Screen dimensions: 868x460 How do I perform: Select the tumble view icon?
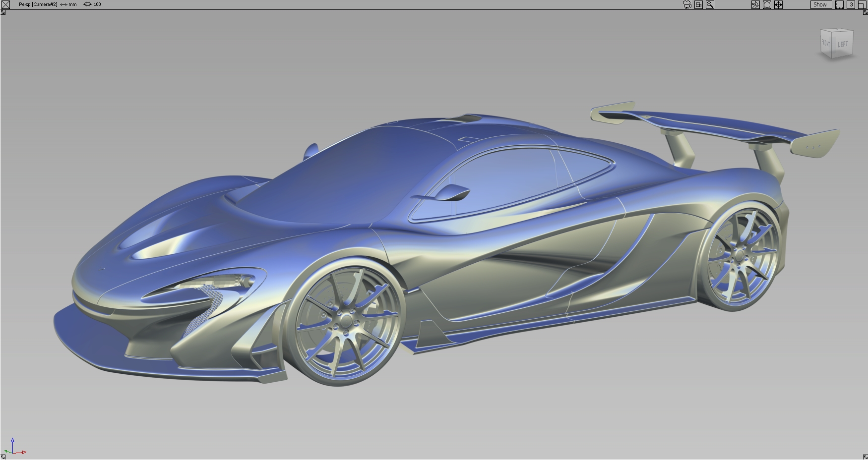pos(755,4)
